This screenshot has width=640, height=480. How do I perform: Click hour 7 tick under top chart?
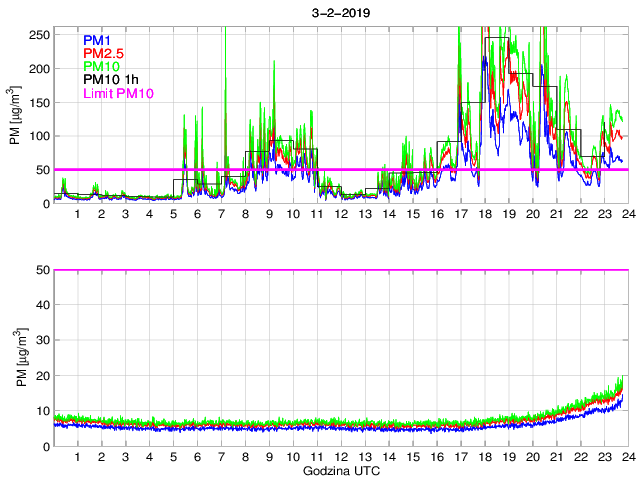[221, 215]
